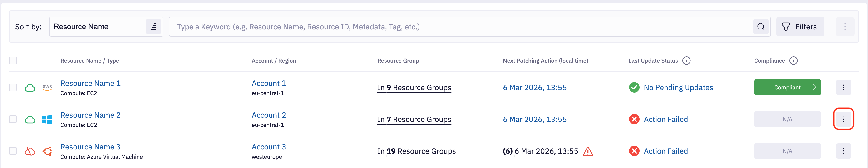868x168 pixels.
Task: Toggle the select-all header checkbox
Action: (13, 61)
